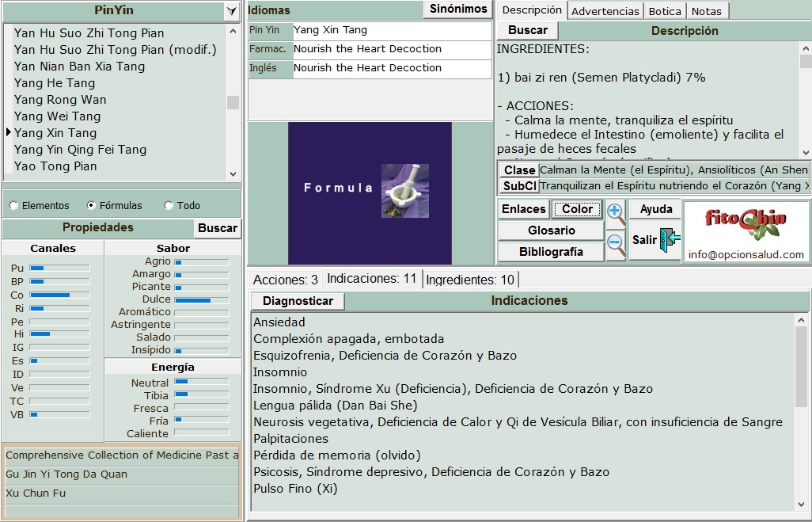Open the Advertencias tab

[605, 11]
